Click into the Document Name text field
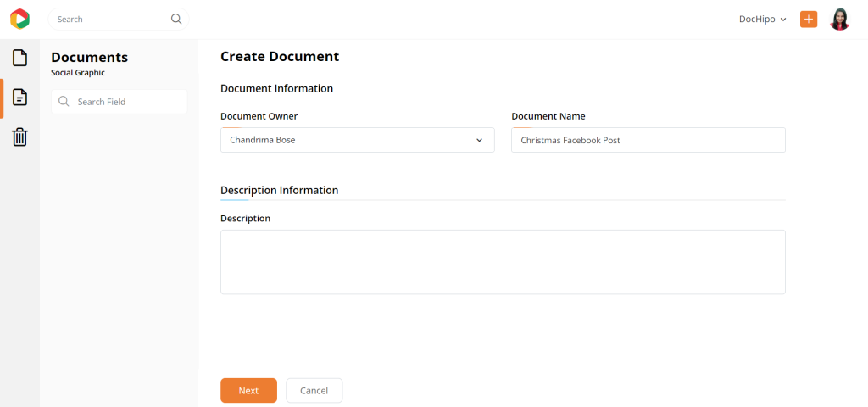868x407 pixels. pyautogui.click(x=648, y=140)
